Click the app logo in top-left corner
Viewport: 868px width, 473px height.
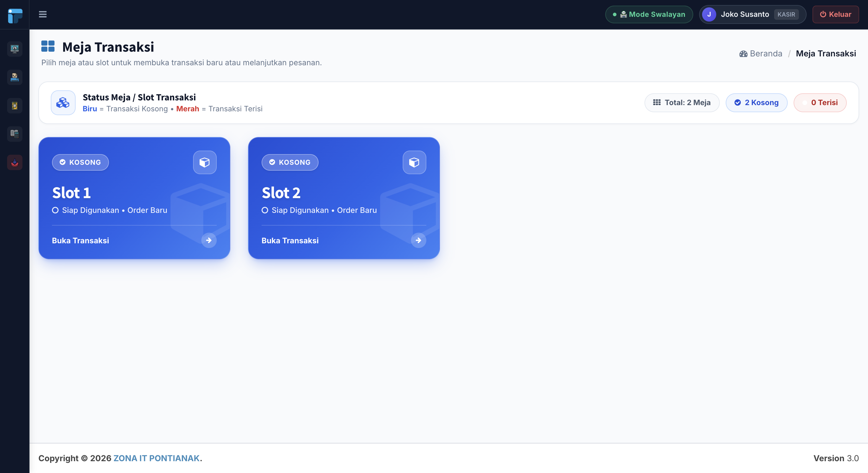coord(15,15)
